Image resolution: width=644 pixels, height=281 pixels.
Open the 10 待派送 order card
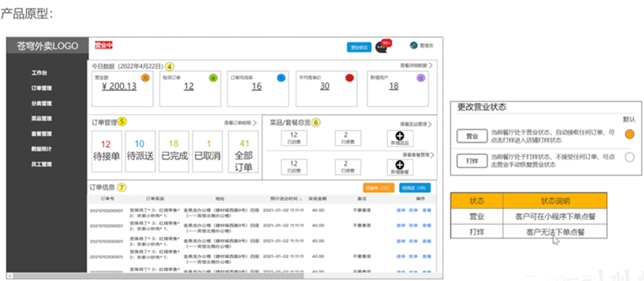(x=140, y=151)
